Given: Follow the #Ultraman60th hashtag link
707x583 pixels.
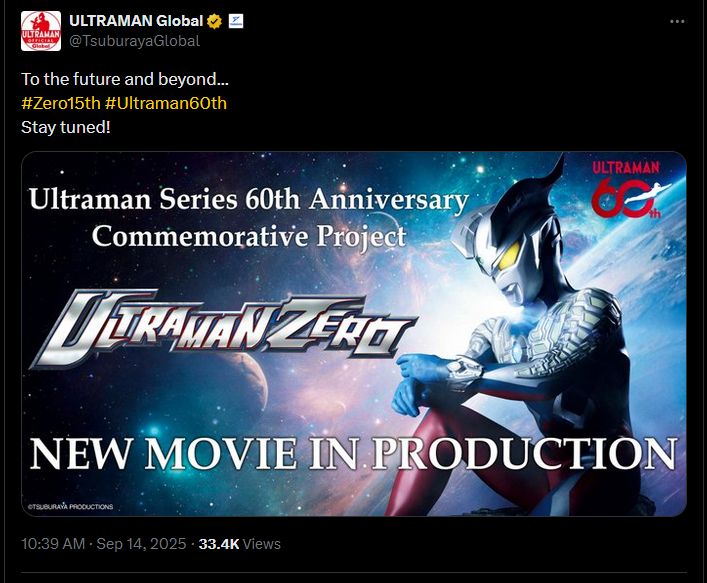Looking at the screenshot, I should pyautogui.click(x=165, y=103).
